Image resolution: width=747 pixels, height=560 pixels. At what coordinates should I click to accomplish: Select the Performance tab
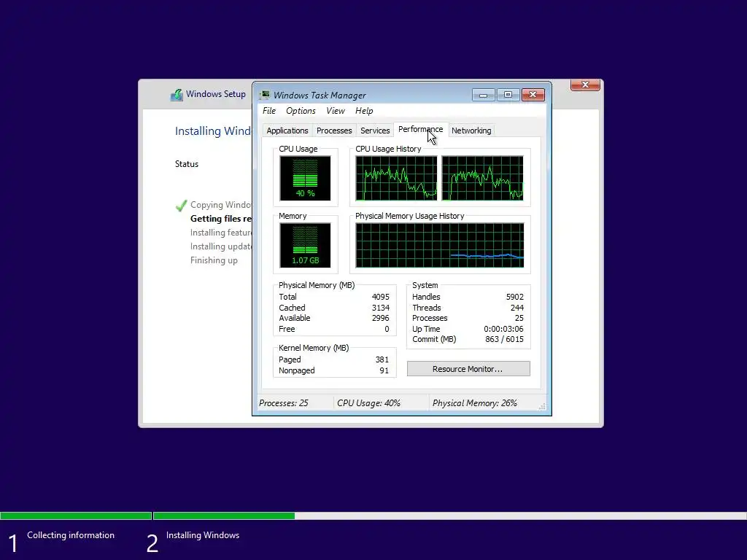(420, 130)
